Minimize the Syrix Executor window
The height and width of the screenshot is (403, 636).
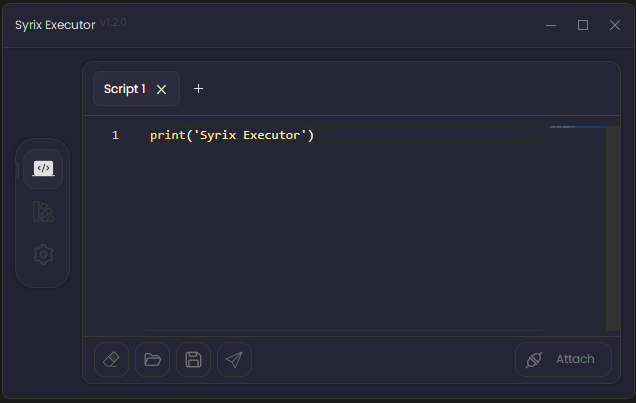click(x=551, y=25)
